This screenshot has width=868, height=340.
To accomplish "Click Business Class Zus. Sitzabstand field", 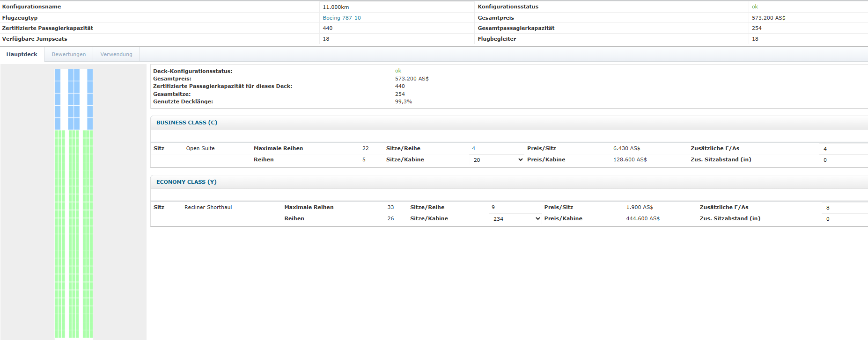I will [843, 160].
